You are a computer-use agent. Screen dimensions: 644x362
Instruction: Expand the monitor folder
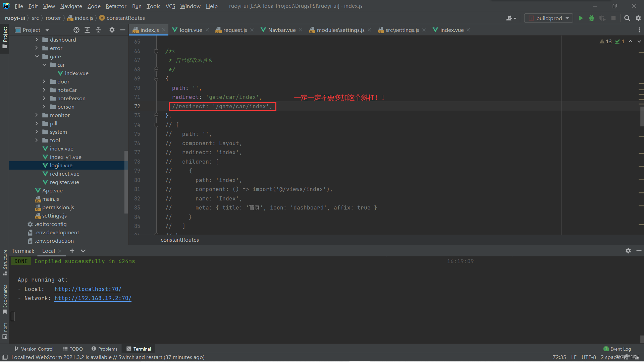pos(37,115)
